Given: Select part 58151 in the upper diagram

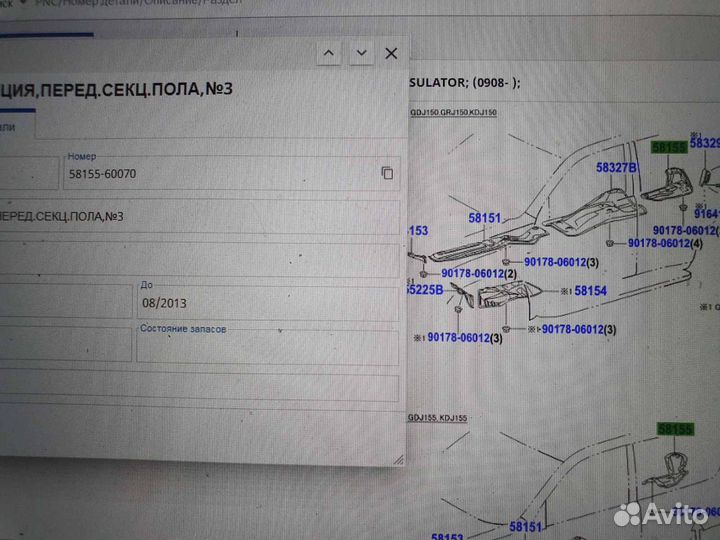Looking at the screenshot, I should tap(485, 215).
